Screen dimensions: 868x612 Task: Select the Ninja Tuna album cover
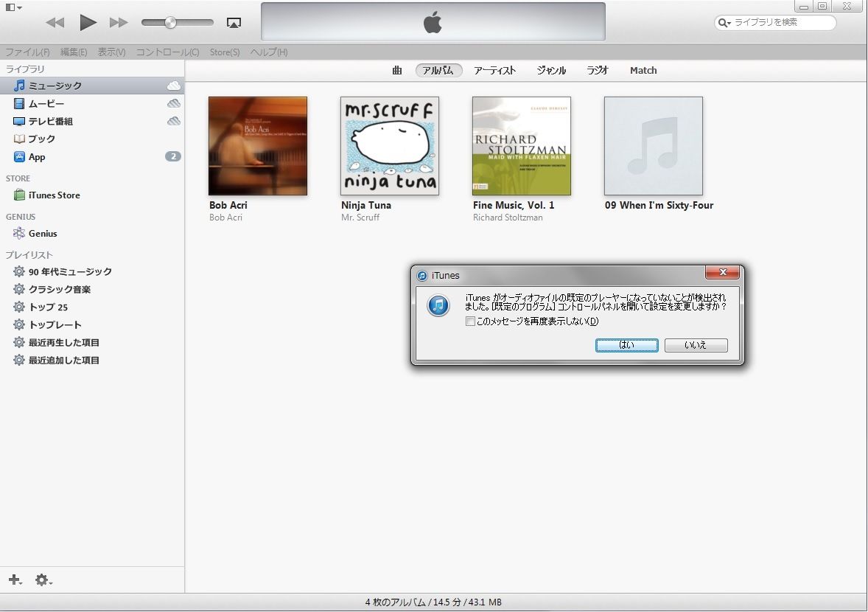click(390, 146)
